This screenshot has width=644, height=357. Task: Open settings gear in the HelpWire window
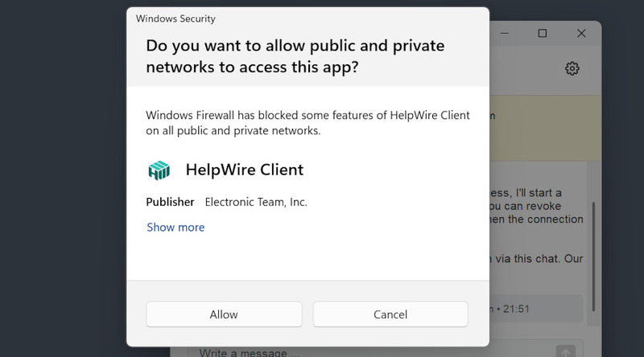[572, 68]
